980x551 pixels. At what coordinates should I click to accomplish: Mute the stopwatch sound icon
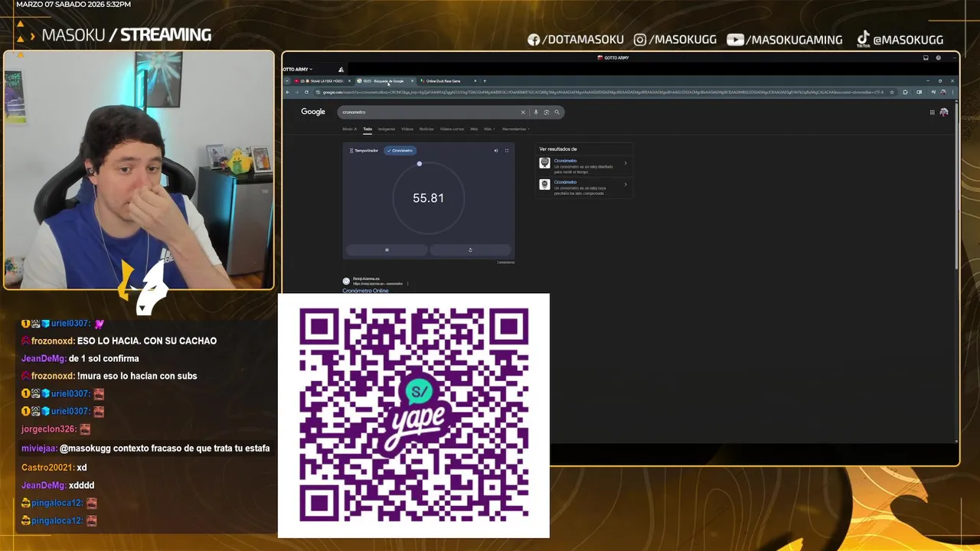[495, 151]
